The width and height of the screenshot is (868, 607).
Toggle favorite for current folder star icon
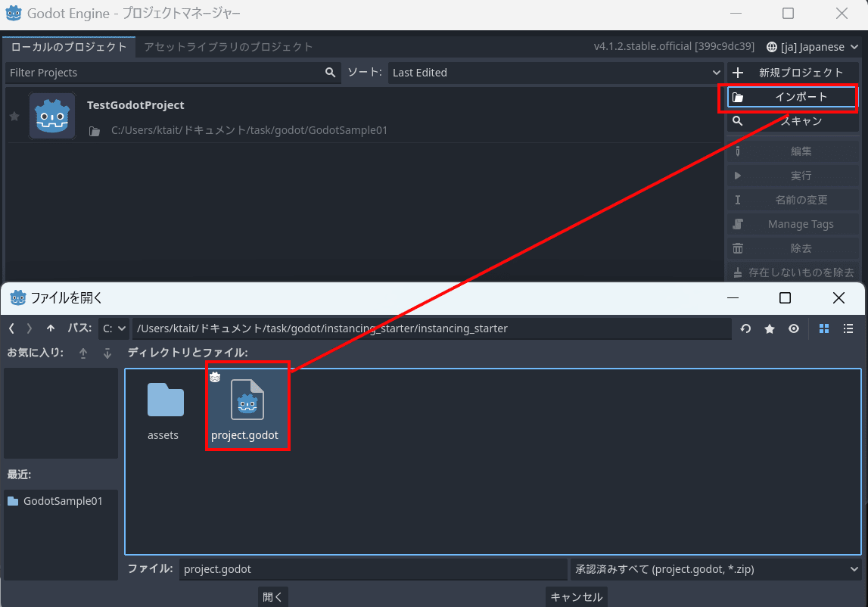pyautogui.click(x=770, y=329)
